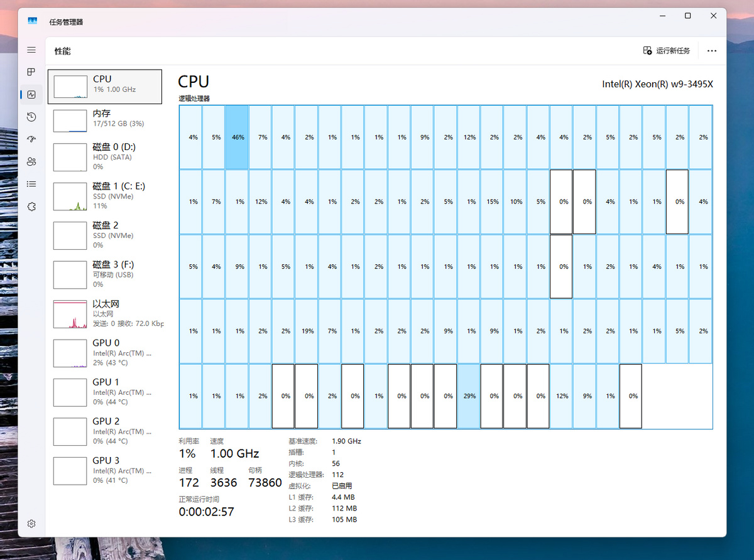Click the 46% logical processor cell

click(238, 137)
